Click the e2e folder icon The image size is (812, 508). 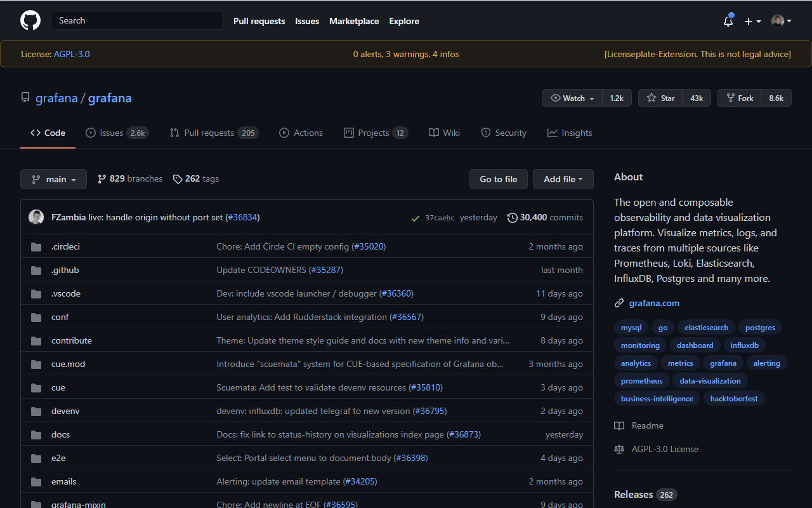(x=36, y=458)
